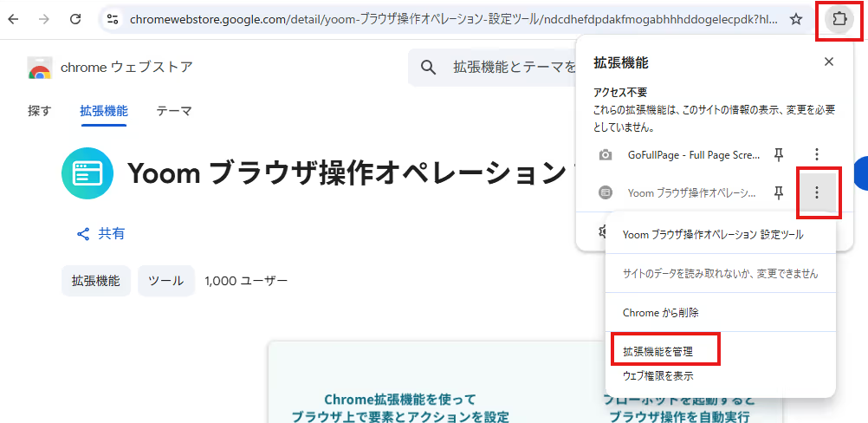Click the Yoom extension round icon
868x423 pixels.
tap(87, 172)
